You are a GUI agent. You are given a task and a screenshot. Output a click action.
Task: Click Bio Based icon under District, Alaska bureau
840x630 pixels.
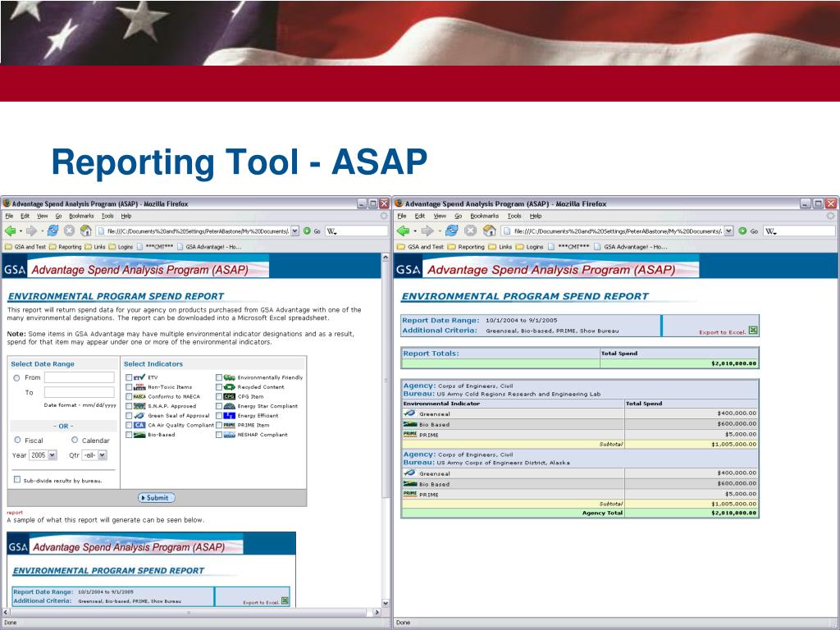pos(410,484)
